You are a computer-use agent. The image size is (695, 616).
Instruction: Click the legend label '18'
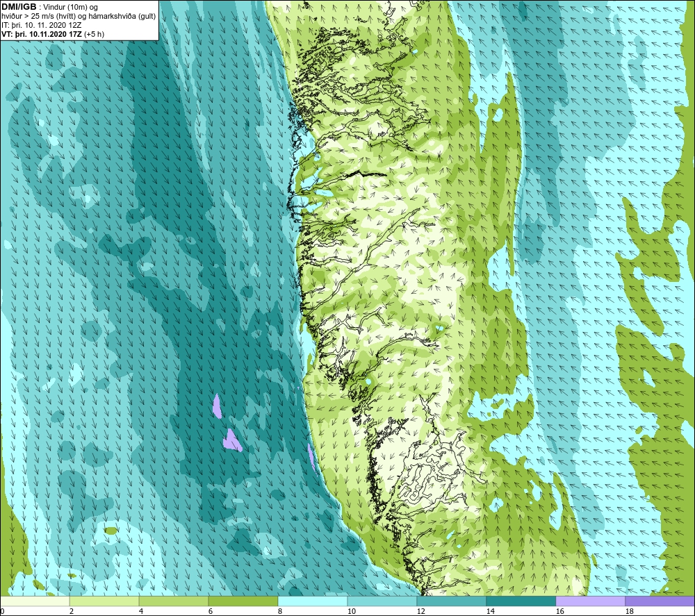pyautogui.click(x=629, y=611)
